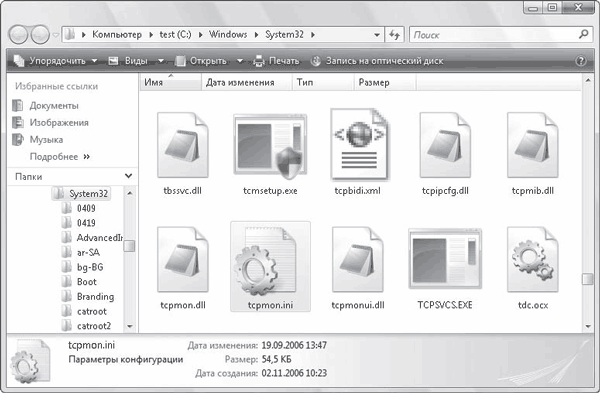This screenshot has height=393, width=600.
Task: Open the address bar history dropdown arrow
Action: 377,35
